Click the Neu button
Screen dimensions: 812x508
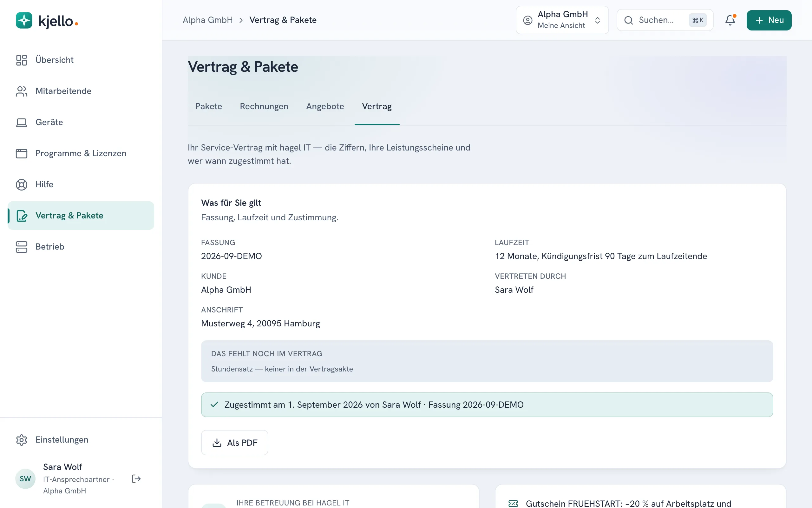[x=769, y=20]
